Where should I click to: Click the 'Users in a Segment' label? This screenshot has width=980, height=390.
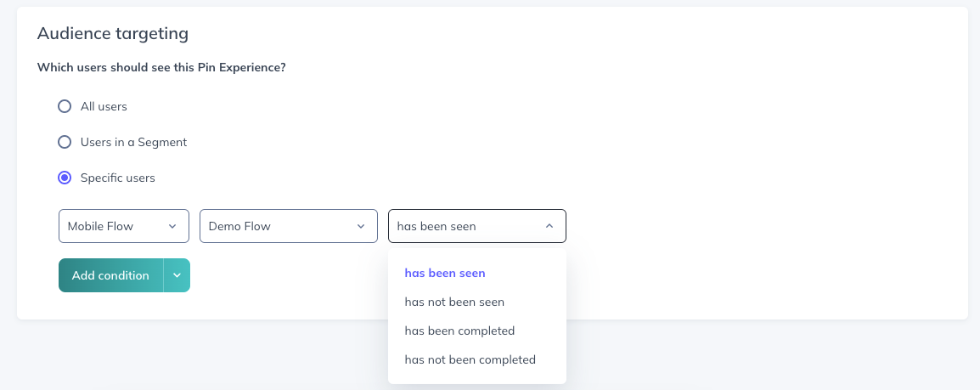133,142
